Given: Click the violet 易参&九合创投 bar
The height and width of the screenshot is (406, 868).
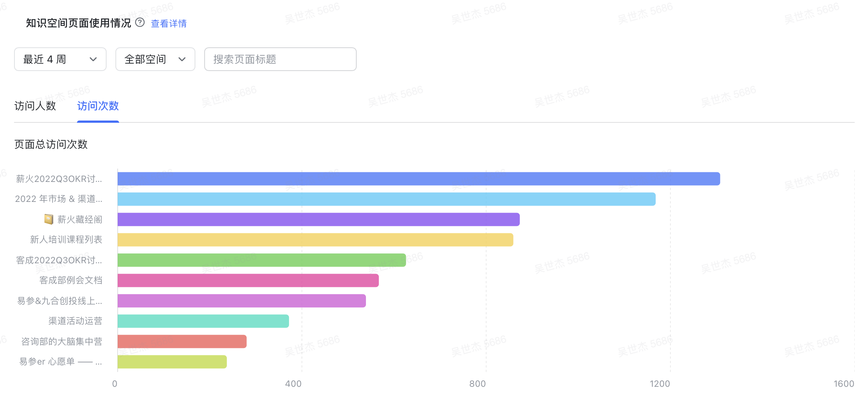Looking at the screenshot, I should 242,301.
